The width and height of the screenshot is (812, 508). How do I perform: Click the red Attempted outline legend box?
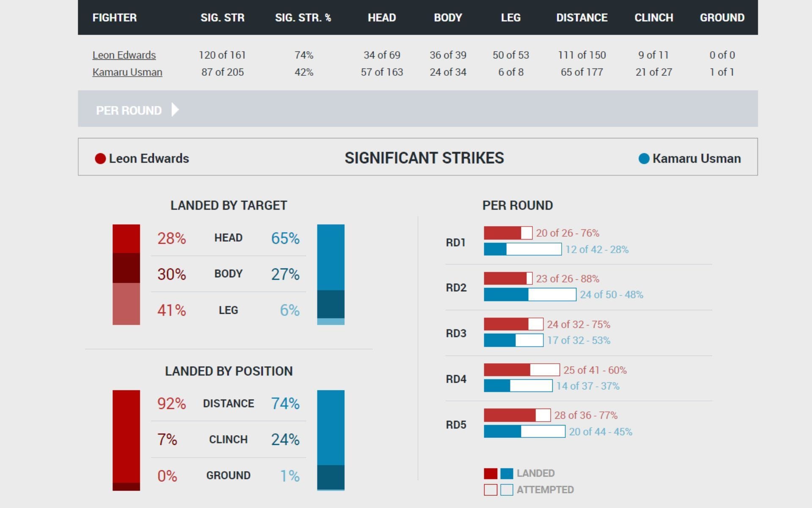(x=491, y=489)
